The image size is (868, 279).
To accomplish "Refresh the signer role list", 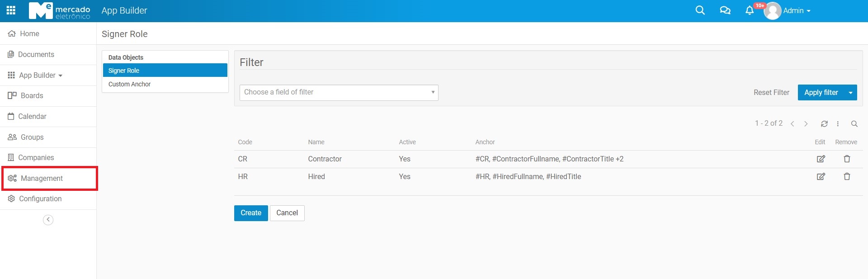I will 824,124.
